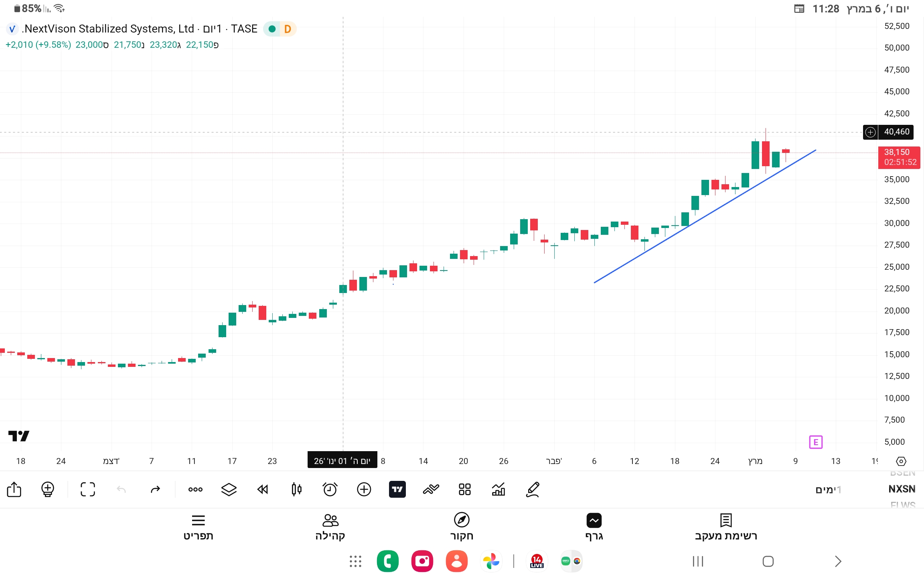Select the pencil drawing tool
The image size is (924, 578).
[x=533, y=489]
